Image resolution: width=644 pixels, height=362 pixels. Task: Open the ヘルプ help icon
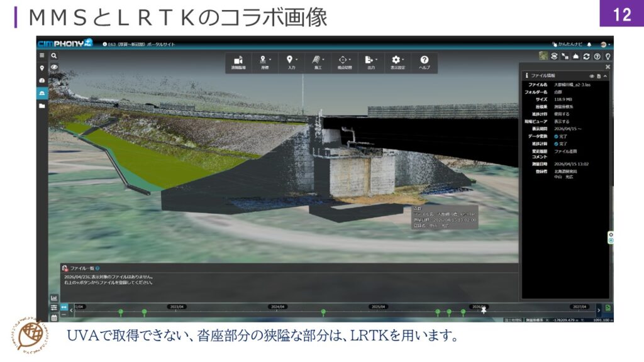tap(425, 60)
